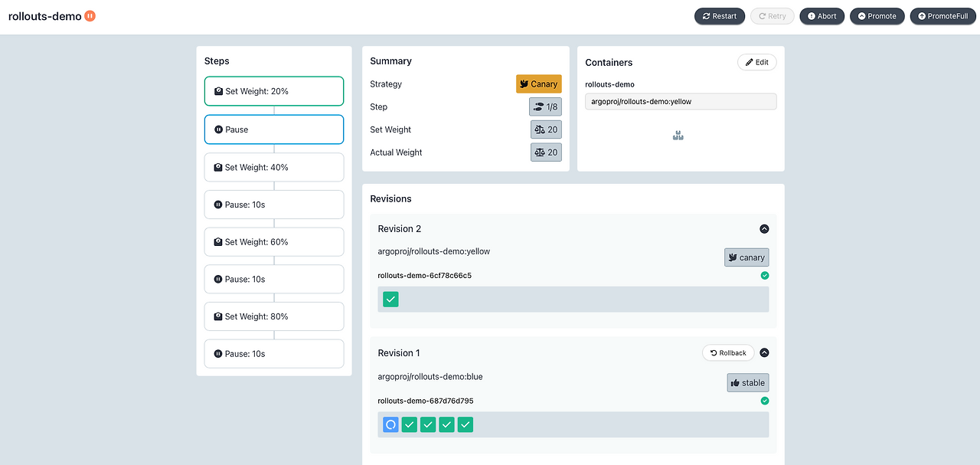
Task: Click the Pause: 10s step after 40%
Action: [274, 205]
